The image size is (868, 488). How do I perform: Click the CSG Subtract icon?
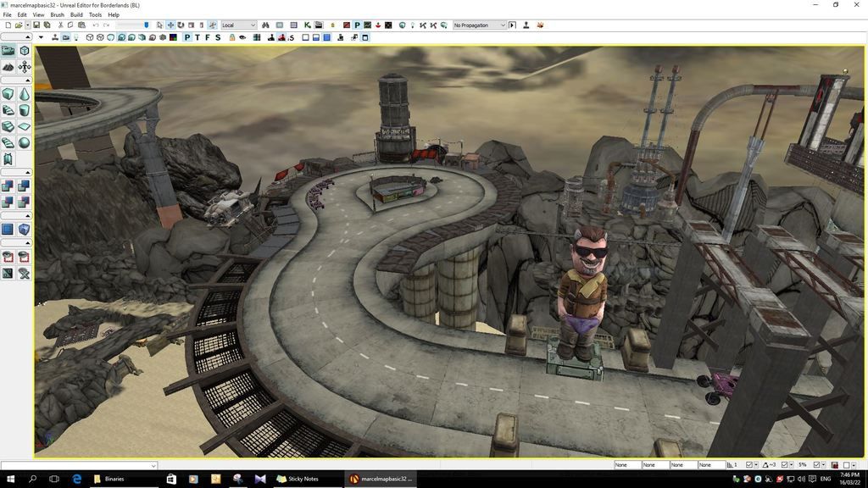pos(25,186)
